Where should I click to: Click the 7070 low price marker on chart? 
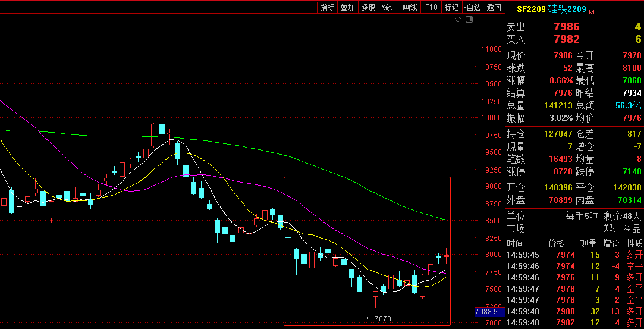382,318
